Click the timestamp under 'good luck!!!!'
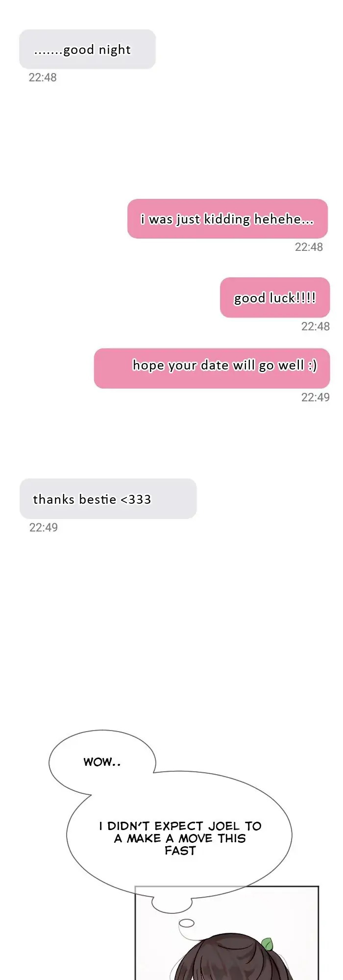This screenshot has height=980, width=343. click(x=315, y=326)
